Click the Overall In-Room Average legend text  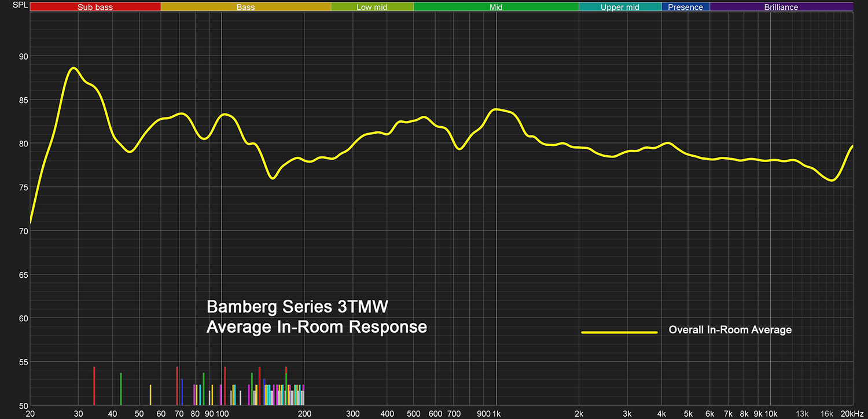click(730, 330)
